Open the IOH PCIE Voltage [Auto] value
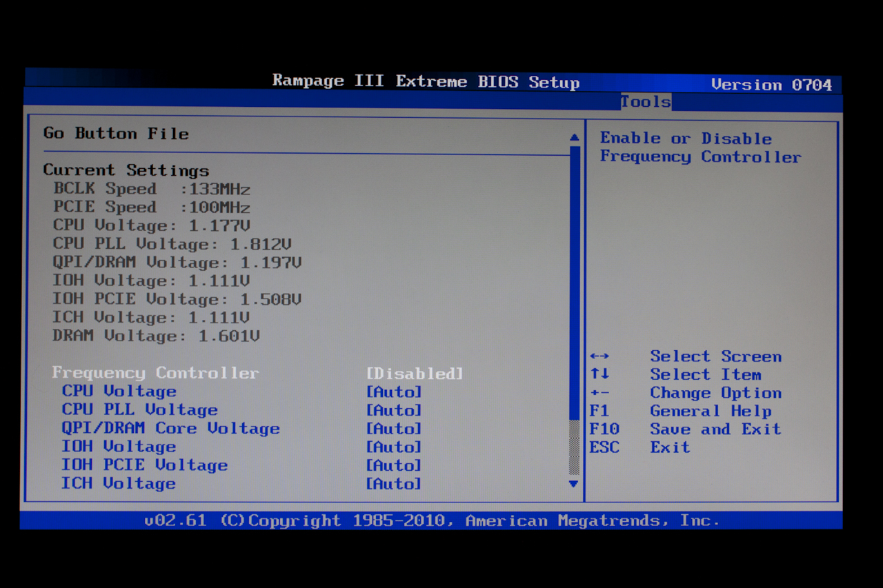The height and width of the screenshot is (588, 883). 393,466
